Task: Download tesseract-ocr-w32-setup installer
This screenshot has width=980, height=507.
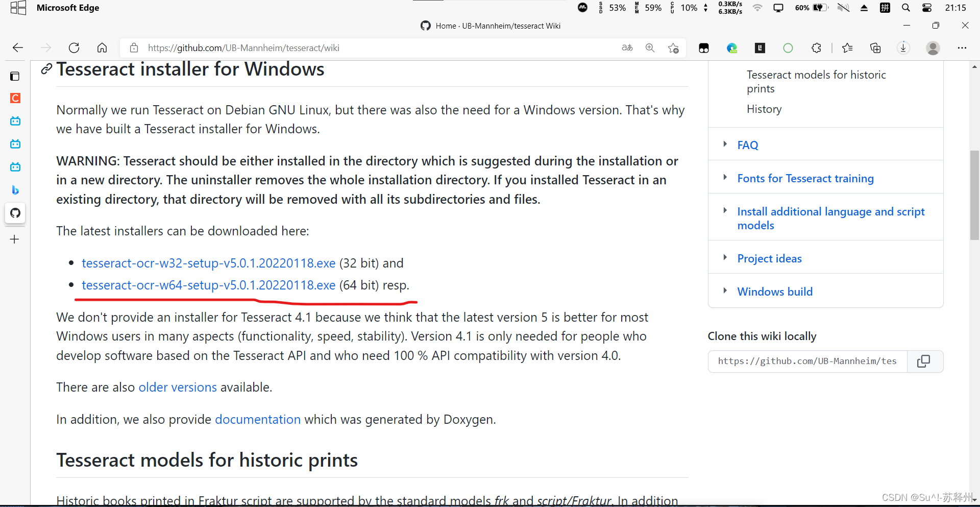Action: pos(208,263)
